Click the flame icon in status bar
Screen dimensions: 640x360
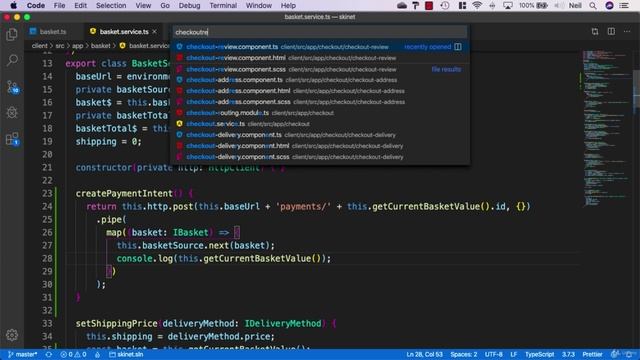coord(98,354)
